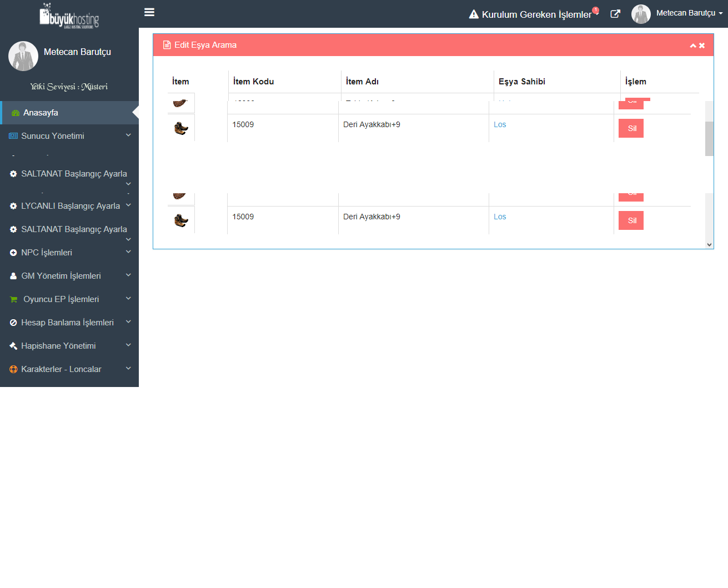
Task: Click the LYCANLI Başlangıç Ayarla gear icon
Action: click(13, 206)
